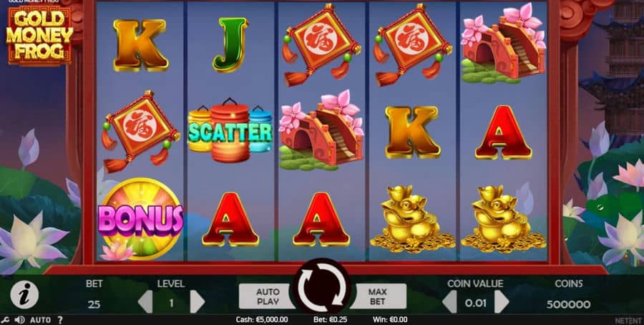The width and height of the screenshot is (644, 325).
Task: Open the paytable info icon
Action: click(24, 295)
